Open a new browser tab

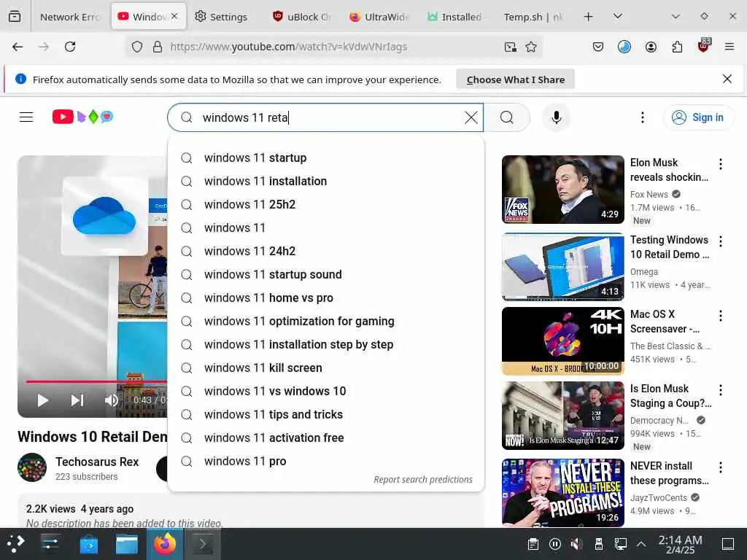pyautogui.click(x=589, y=17)
